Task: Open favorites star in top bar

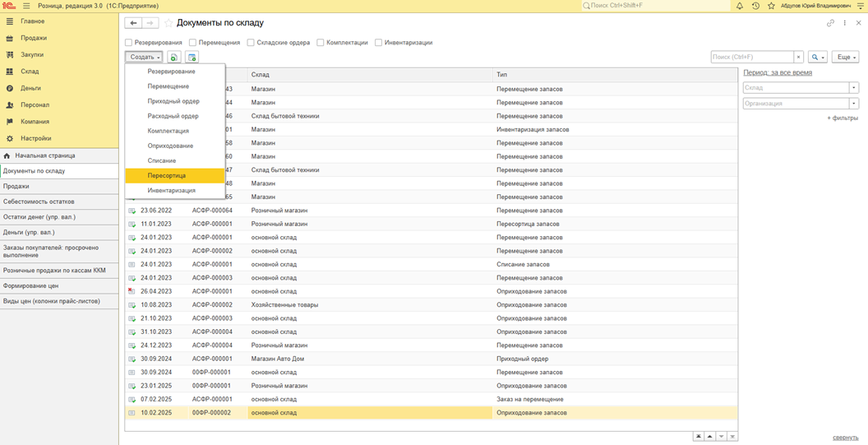Action: [771, 6]
